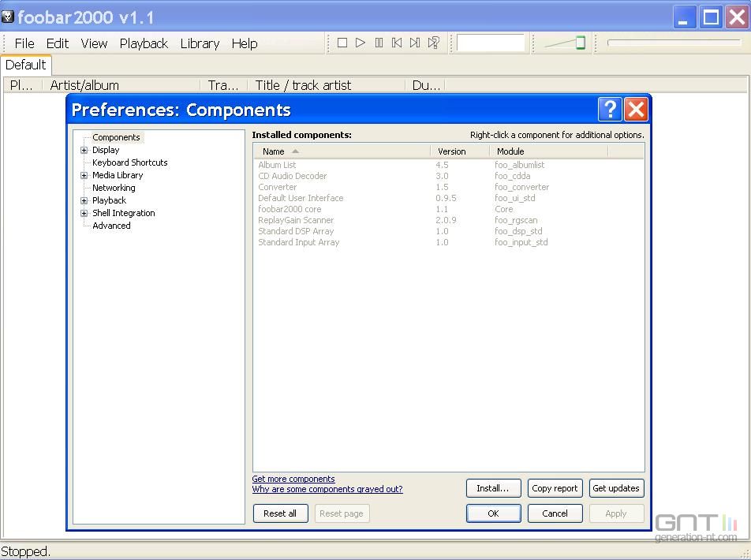This screenshot has width=751, height=560.
Task: Open the Help menu
Action: 245,43
